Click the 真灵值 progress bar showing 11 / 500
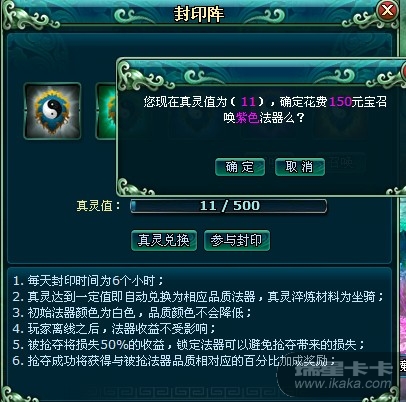This screenshot has width=406, height=402. pos(229,206)
